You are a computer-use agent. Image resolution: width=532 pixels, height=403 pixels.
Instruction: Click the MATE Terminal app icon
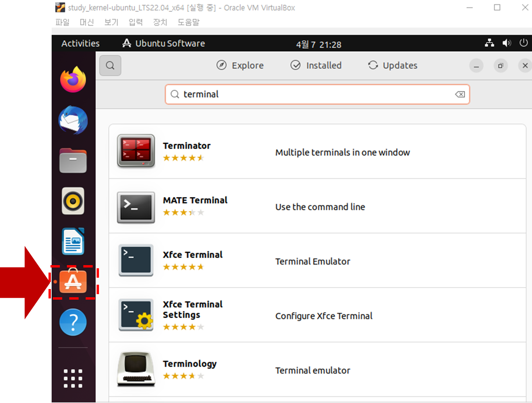pyautogui.click(x=136, y=207)
